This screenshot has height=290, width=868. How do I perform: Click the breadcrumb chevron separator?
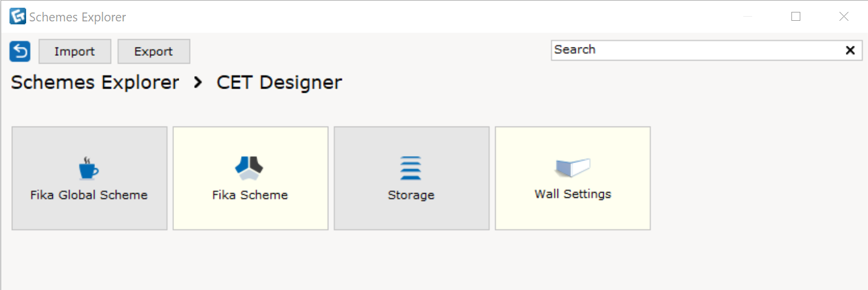point(198,83)
